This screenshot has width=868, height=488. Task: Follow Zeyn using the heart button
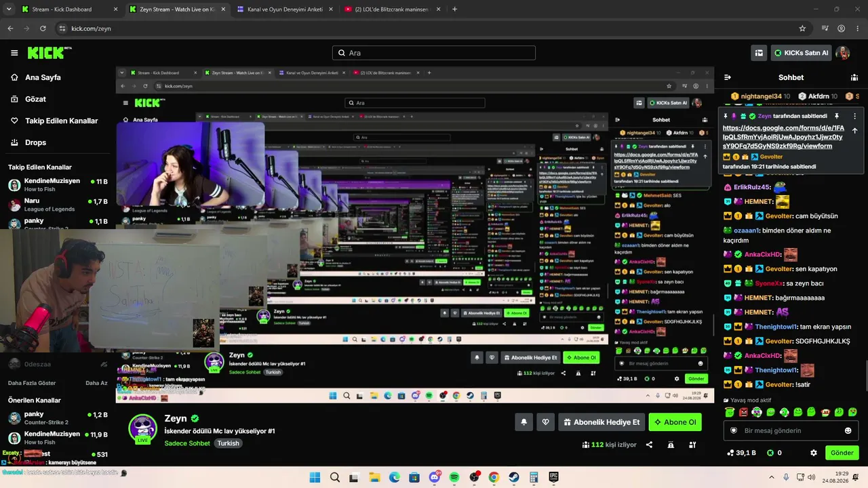545,422
